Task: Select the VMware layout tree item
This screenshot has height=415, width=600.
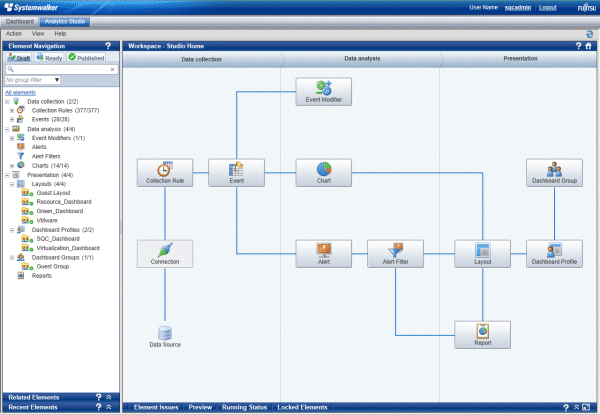Action: pyautogui.click(x=47, y=221)
